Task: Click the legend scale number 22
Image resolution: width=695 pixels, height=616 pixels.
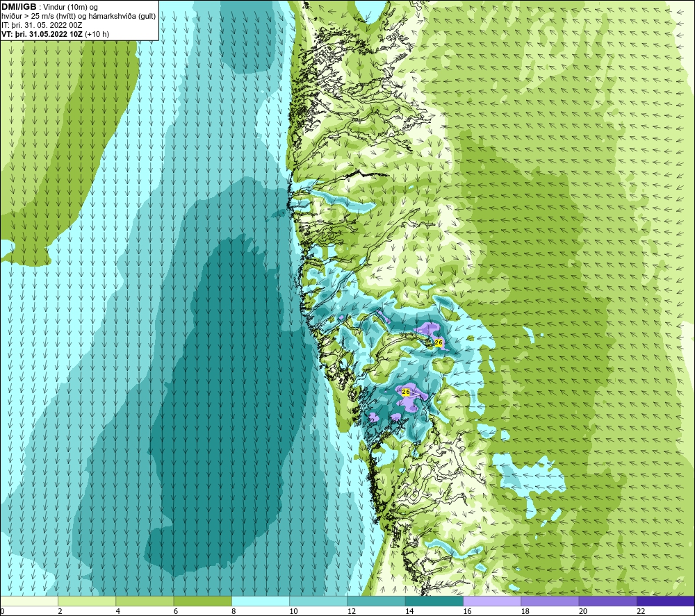Action: [x=641, y=612]
